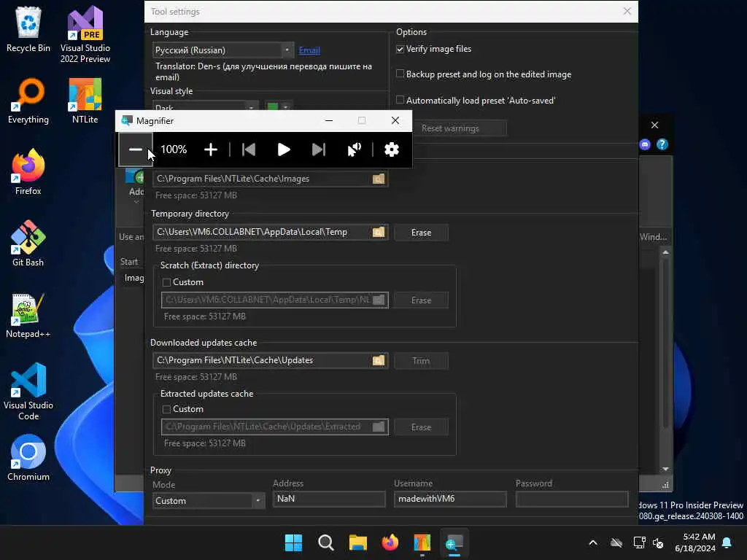This screenshot has width=747, height=560.
Task: Open Magnifier settings gear
Action: coord(392,149)
